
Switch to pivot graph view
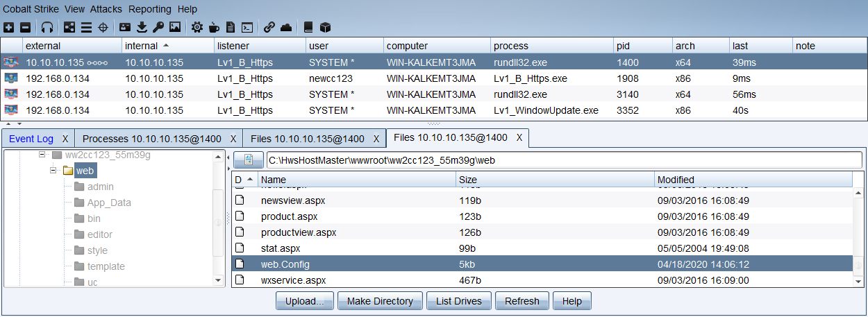click(x=69, y=28)
